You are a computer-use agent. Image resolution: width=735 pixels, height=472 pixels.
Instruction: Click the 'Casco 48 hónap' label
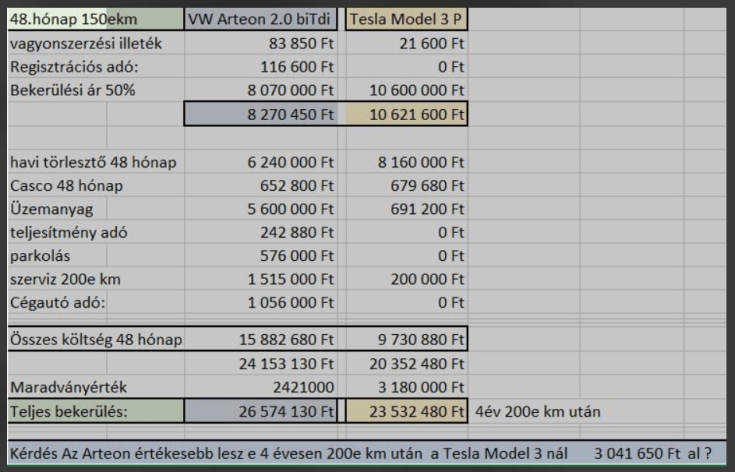(67, 186)
